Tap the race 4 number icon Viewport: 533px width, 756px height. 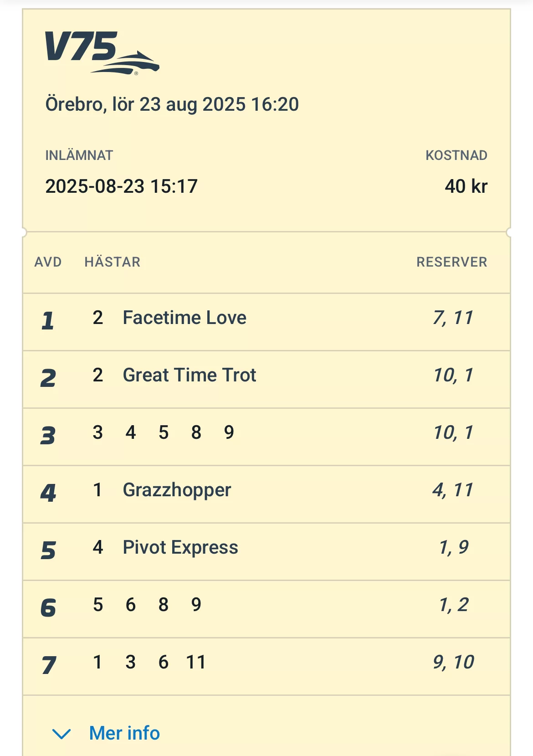(48, 493)
